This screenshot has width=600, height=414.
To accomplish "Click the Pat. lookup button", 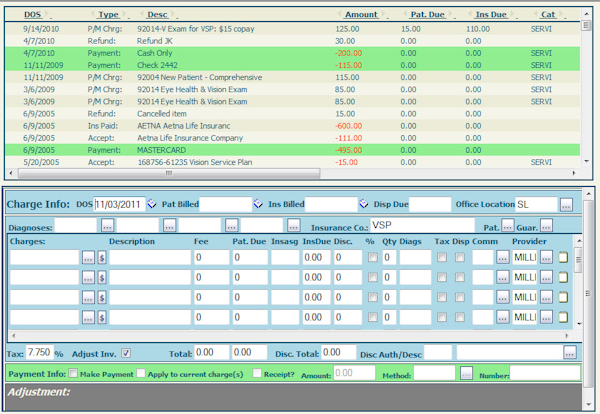I will click(508, 225).
